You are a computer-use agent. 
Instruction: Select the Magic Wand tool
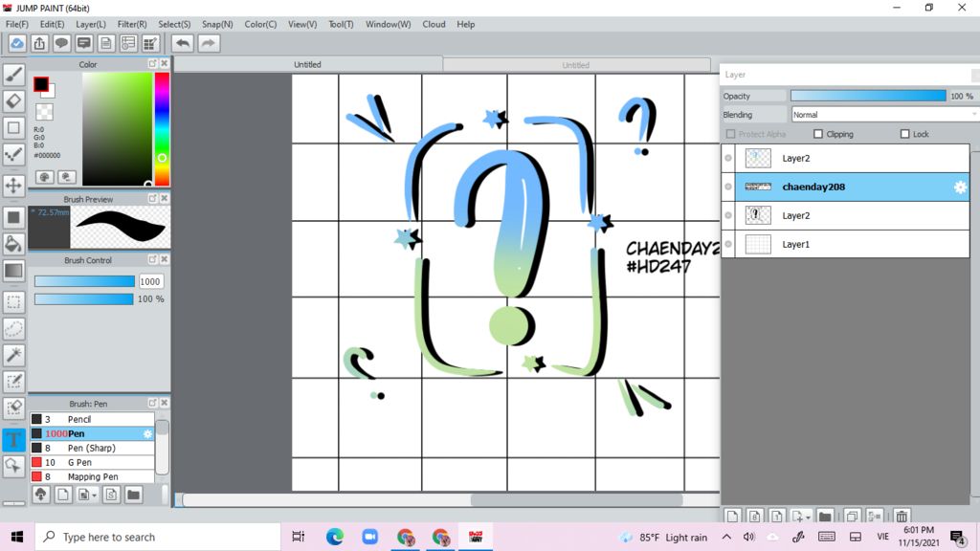(13, 355)
